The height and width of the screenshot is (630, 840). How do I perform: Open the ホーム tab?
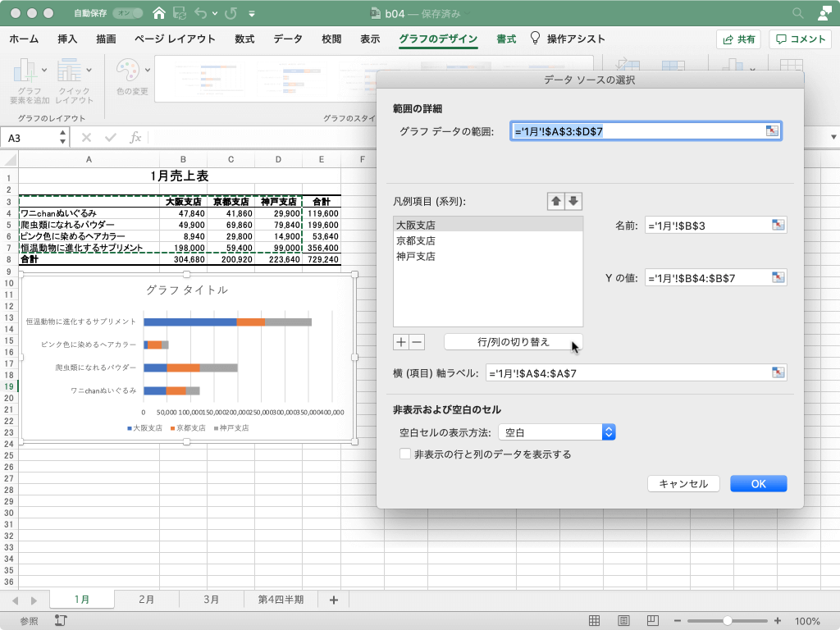tap(24, 39)
